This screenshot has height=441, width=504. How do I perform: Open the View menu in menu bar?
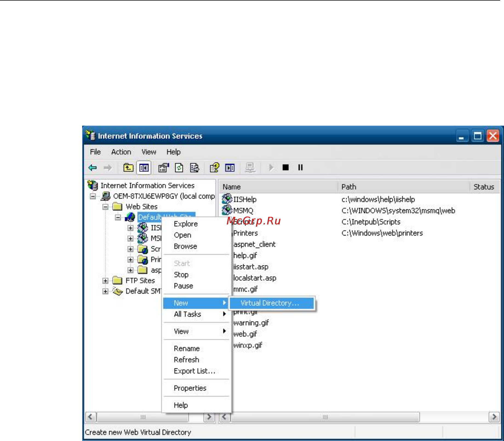click(149, 152)
